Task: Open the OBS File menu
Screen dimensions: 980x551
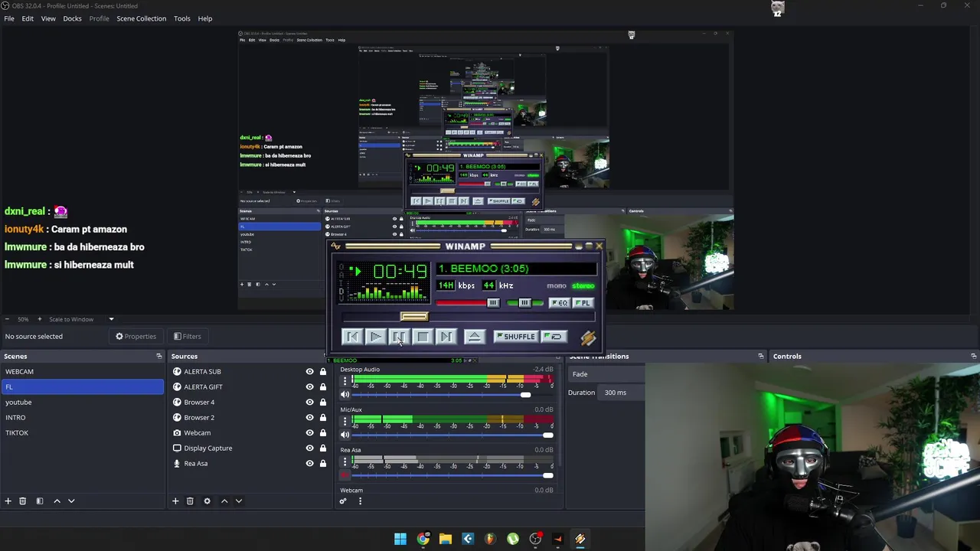Action: [9, 18]
